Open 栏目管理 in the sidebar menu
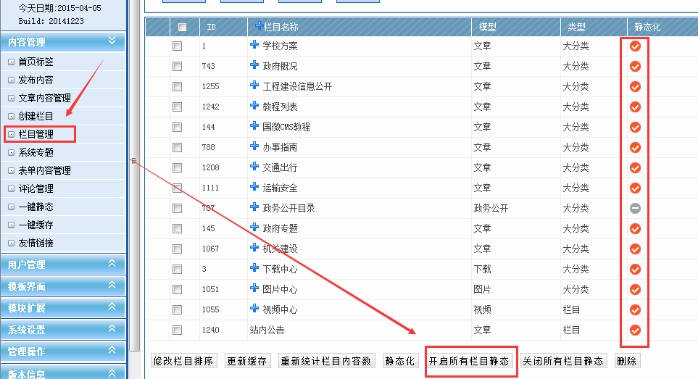Image resolution: width=698 pixels, height=379 pixels. [x=36, y=134]
